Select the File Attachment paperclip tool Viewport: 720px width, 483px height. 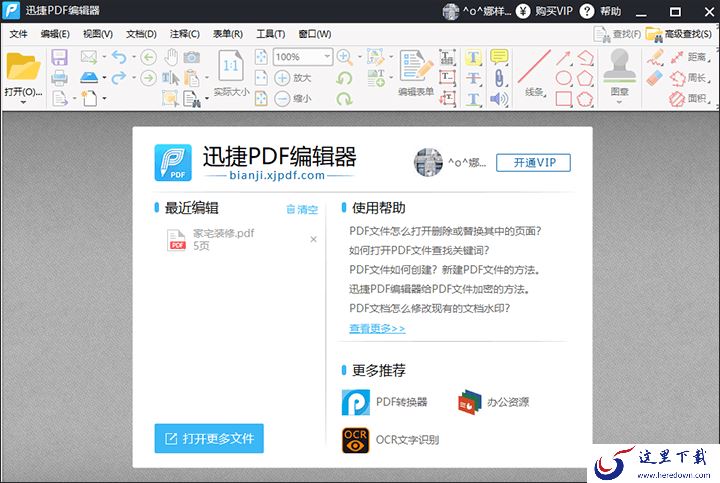tap(499, 78)
